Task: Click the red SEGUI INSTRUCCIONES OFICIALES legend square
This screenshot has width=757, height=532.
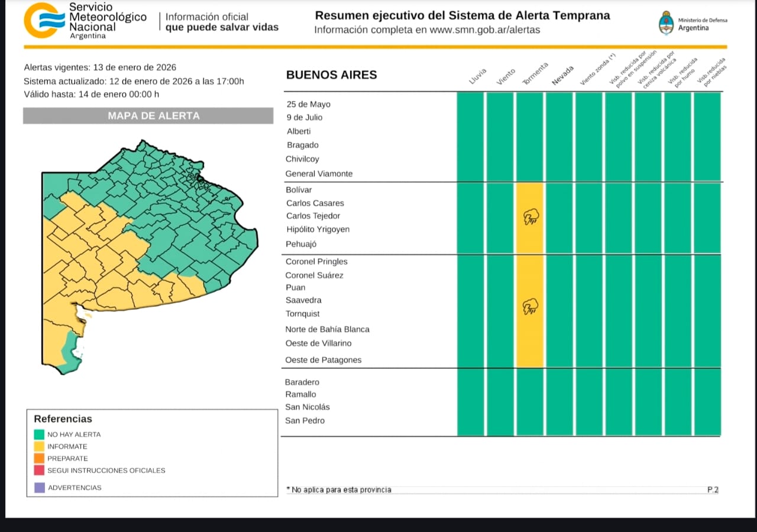Action: tap(39, 471)
